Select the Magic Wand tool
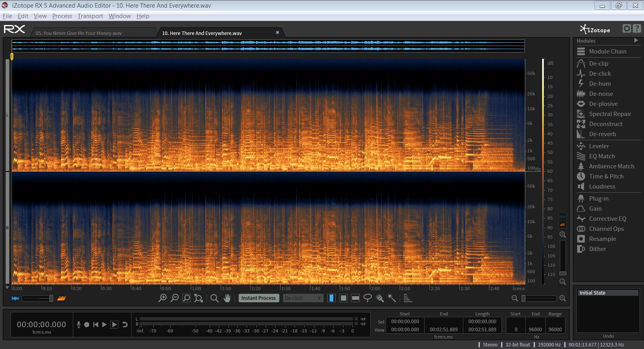644x349 pixels. click(x=392, y=298)
